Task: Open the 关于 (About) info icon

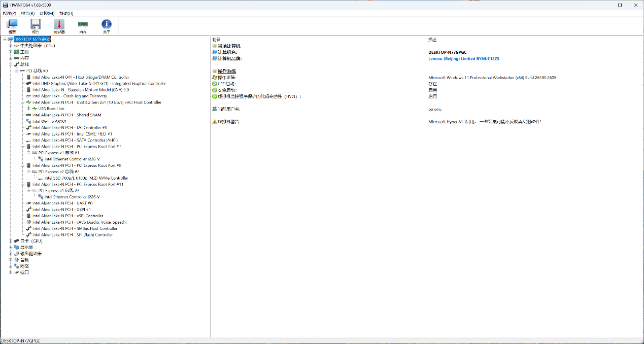Action: pos(106,26)
